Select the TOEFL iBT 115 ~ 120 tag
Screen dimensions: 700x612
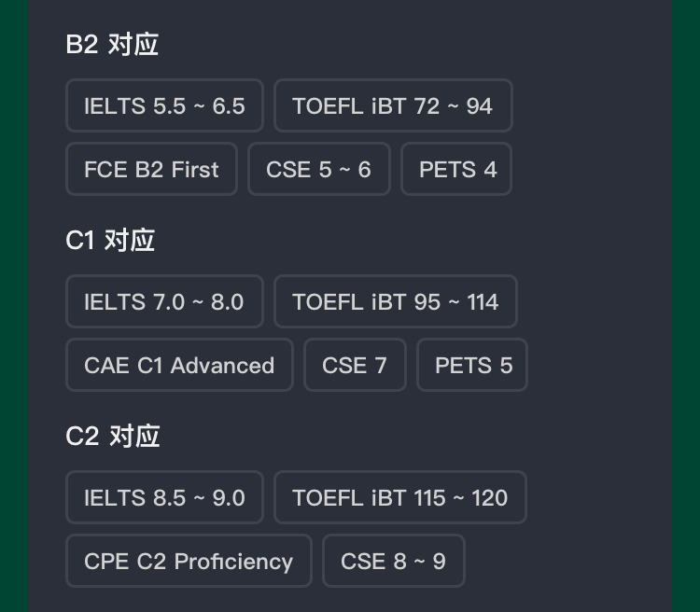[399, 498]
